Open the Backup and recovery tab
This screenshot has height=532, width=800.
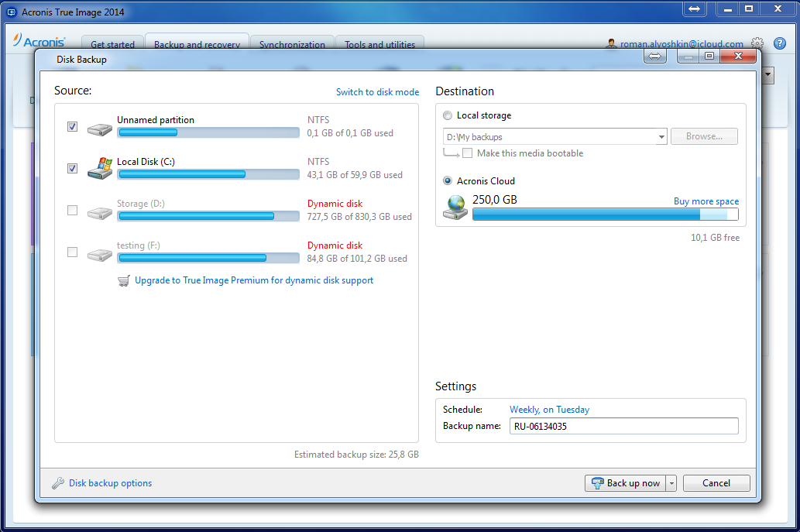coord(197,42)
